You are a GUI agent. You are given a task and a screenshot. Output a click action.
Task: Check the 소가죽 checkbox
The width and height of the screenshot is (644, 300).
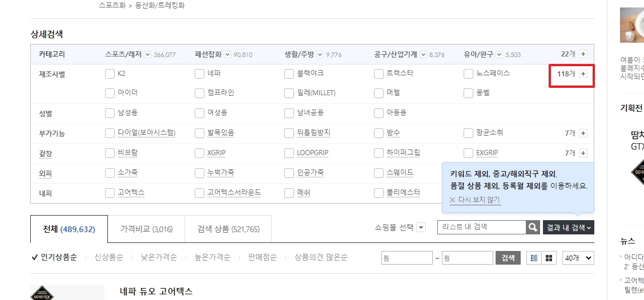110,173
